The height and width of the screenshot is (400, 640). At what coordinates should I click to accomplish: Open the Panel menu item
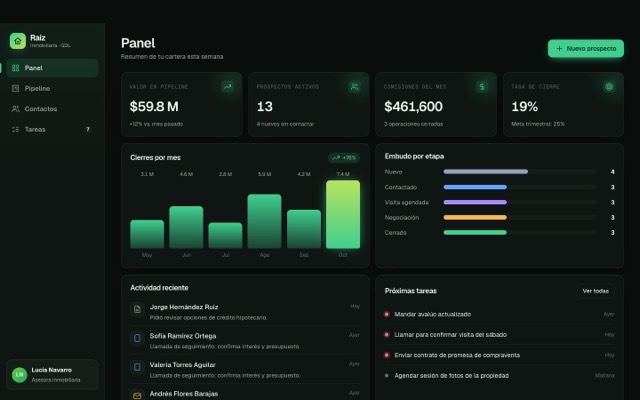point(52,68)
